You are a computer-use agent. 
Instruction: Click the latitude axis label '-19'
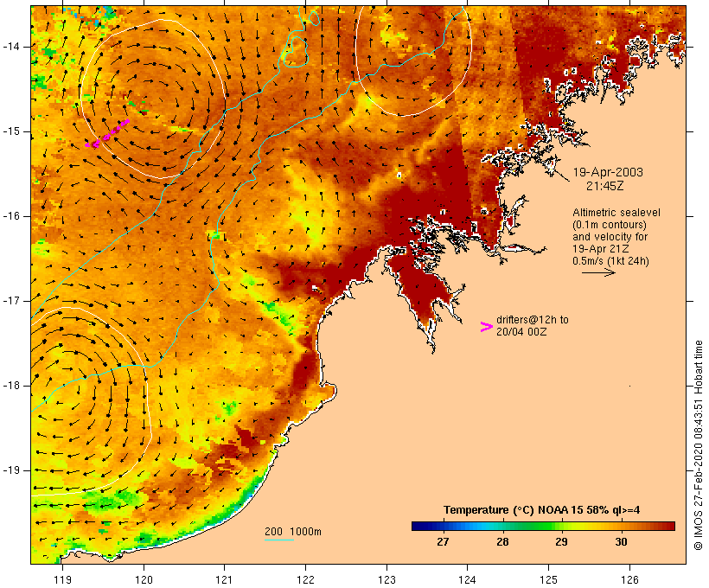pos(11,470)
